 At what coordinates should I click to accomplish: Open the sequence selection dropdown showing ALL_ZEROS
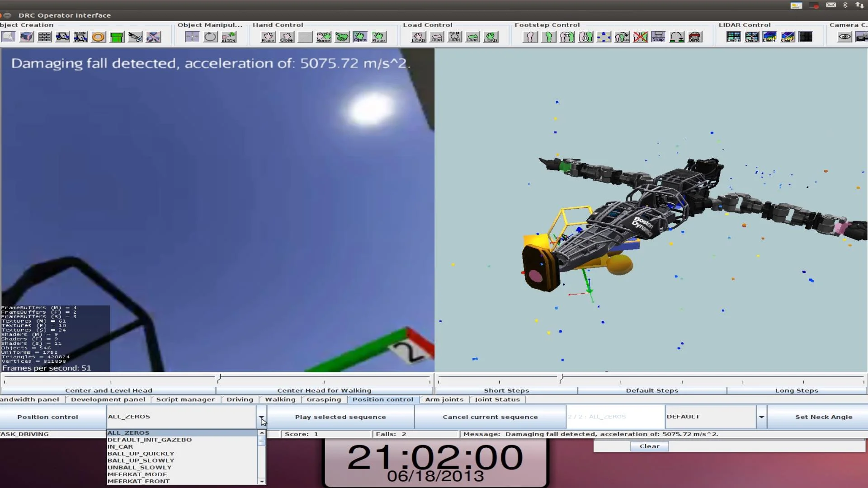(x=262, y=417)
